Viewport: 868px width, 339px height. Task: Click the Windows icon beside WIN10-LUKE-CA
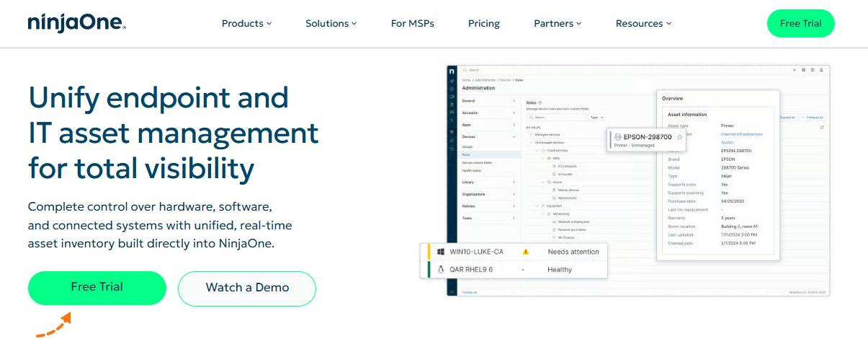[439, 252]
